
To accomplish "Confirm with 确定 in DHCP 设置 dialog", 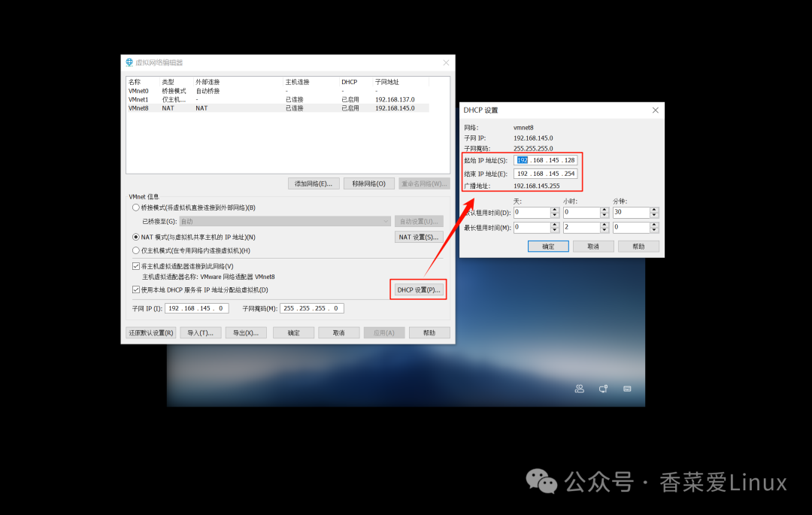I will point(548,247).
